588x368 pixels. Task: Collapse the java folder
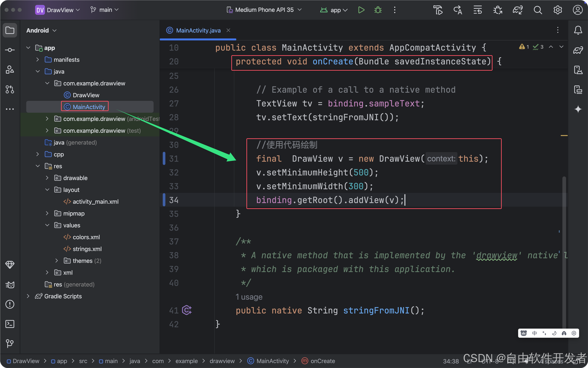point(38,71)
